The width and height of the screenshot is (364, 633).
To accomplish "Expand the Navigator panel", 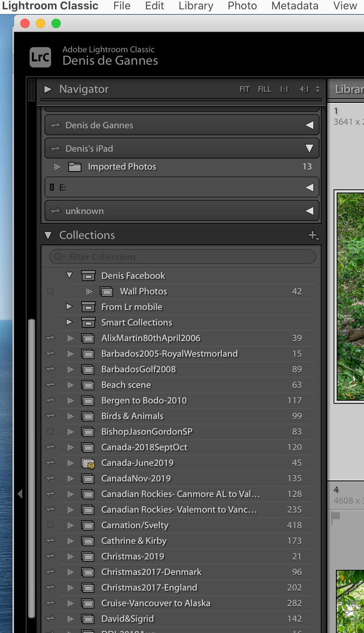I will [48, 89].
